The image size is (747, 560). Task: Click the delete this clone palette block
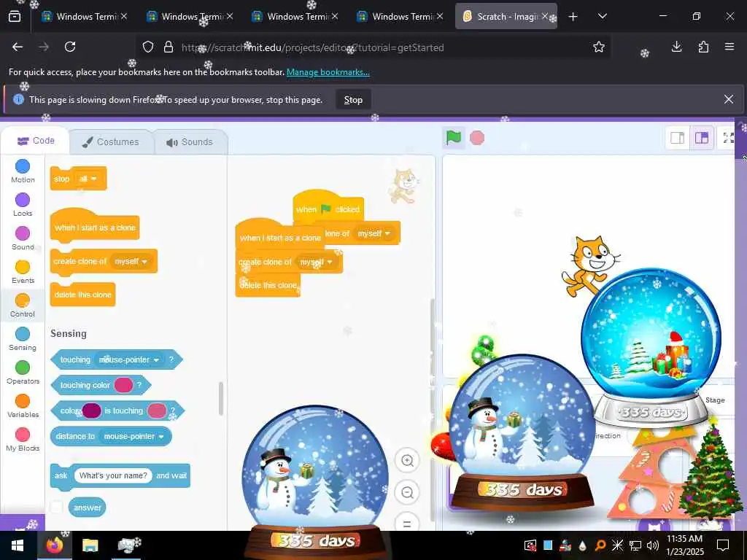point(83,295)
